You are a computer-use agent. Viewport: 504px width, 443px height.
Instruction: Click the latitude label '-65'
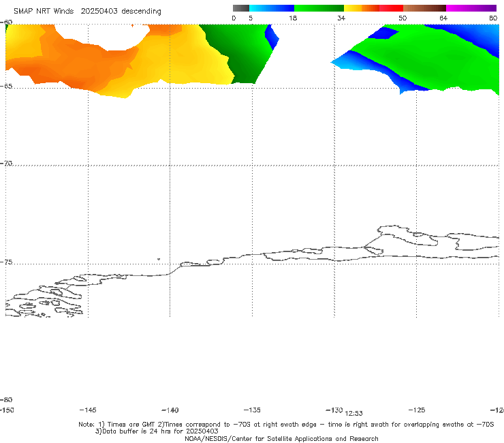point(6,87)
